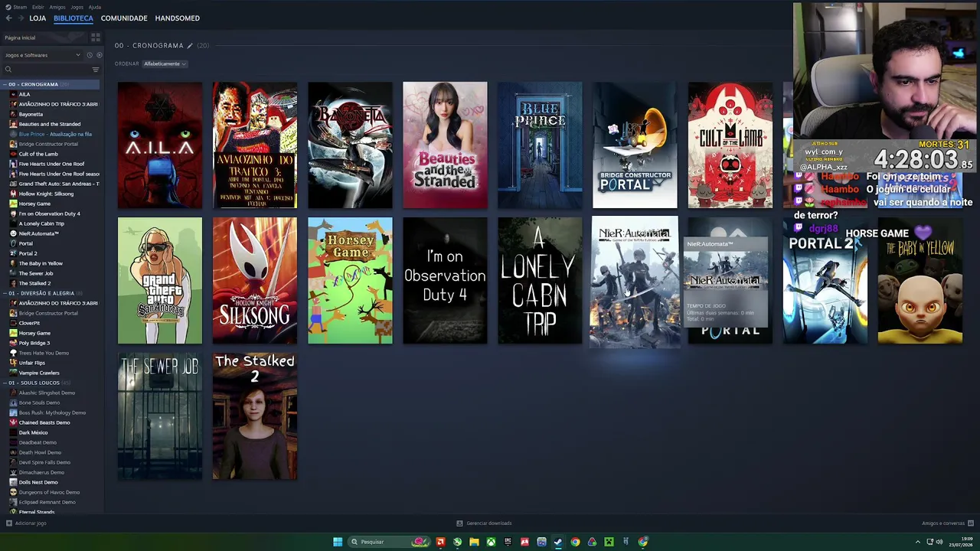The width and height of the screenshot is (980, 551).
Task: Open the I'm on Observation Duty 4 cover
Action: pyautogui.click(x=445, y=281)
